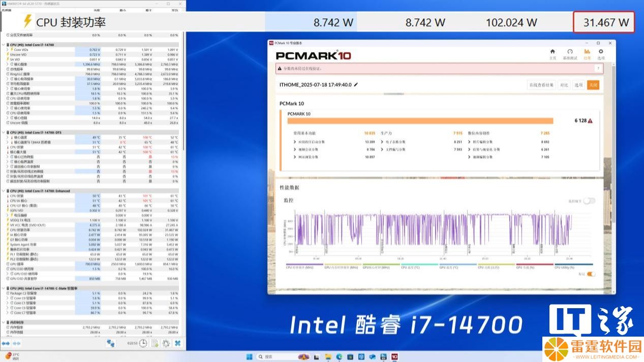644x362 pixels.
Task: Select the 结果 results tab in PCMark
Action: coord(587,54)
